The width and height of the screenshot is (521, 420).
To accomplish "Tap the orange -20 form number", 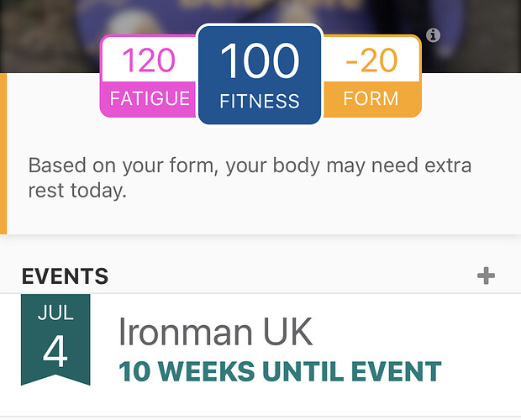I will (x=371, y=60).
